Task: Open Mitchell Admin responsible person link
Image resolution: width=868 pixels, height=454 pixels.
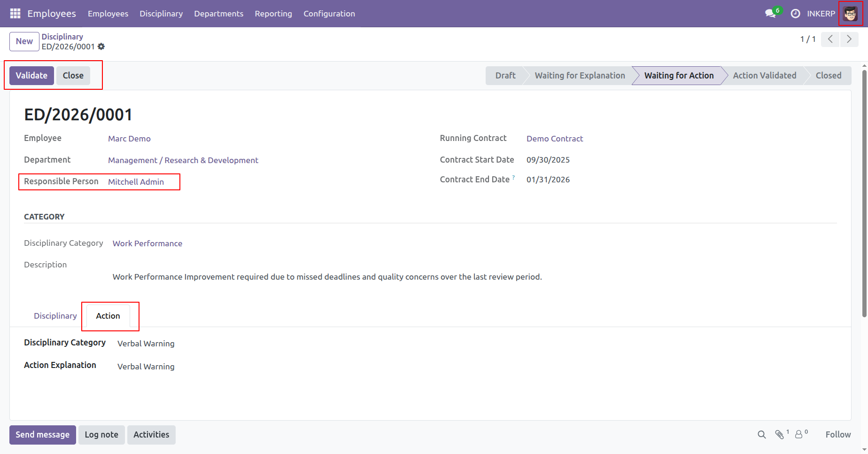Action: coord(136,182)
